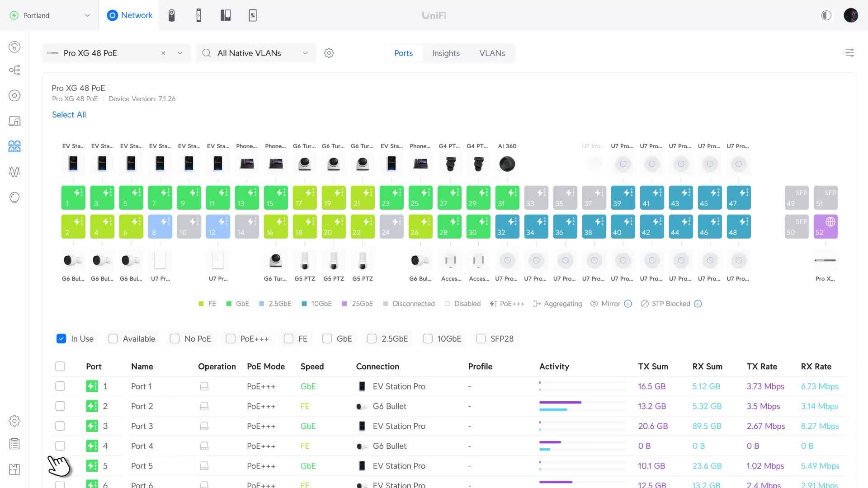Select port 39 tile in port grid
Screen dimensions: 868x488
pos(623,197)
